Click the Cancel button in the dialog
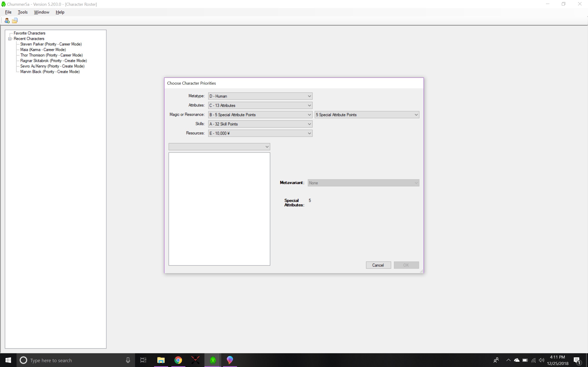 [378, 265]
